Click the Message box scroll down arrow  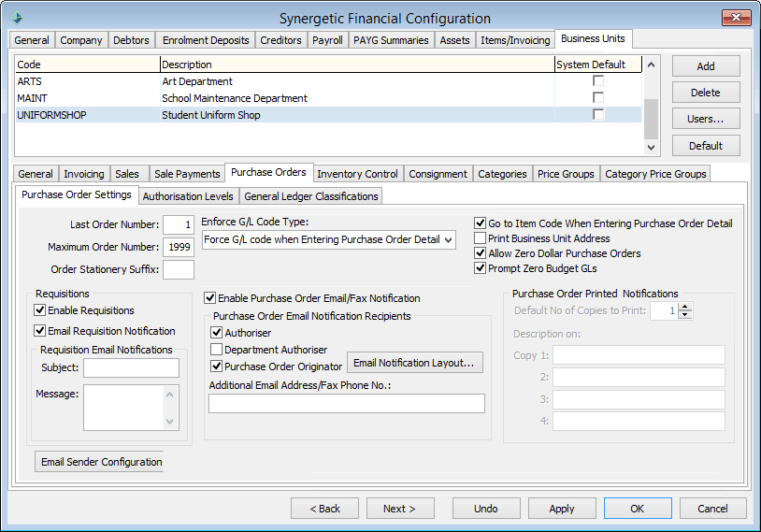[170, 422]
